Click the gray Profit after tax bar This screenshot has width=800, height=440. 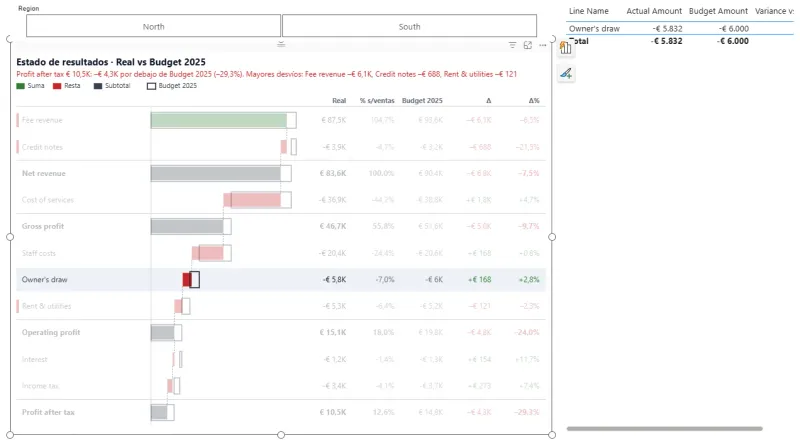(x=159, y=412)
